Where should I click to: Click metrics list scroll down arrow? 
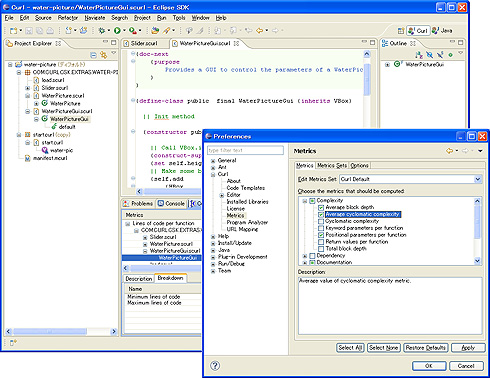(478, 261)
